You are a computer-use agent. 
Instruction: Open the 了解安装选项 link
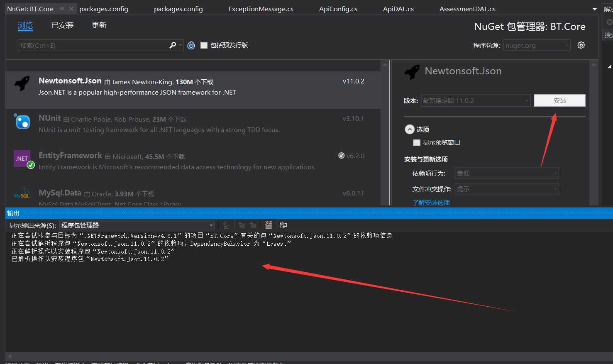tap(431, 203)
